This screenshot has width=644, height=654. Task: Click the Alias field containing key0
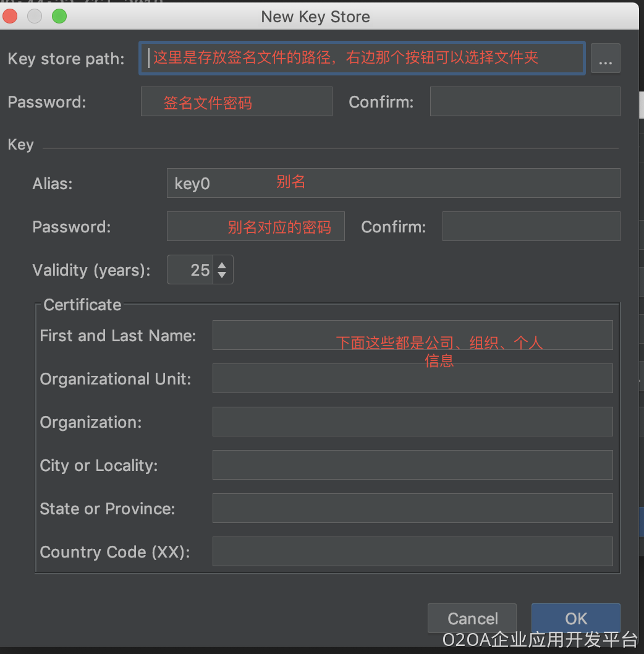(x=393, y=184)
